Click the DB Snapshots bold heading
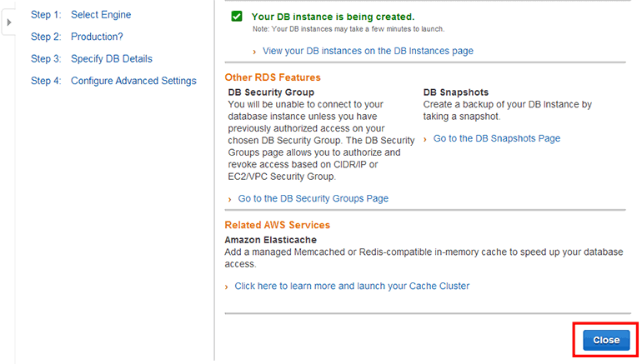Screen dimensions: 642x364 [x=455, y=92]
